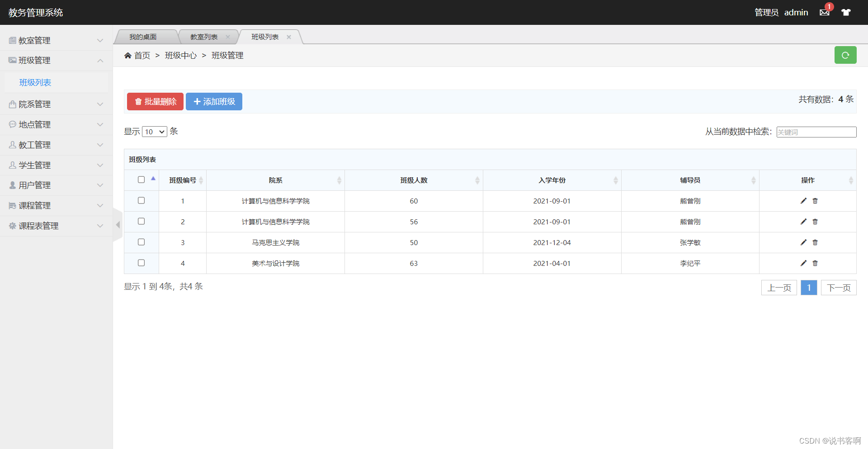Sort by 操作 column
868x449 pixels.
pos(808,180)
